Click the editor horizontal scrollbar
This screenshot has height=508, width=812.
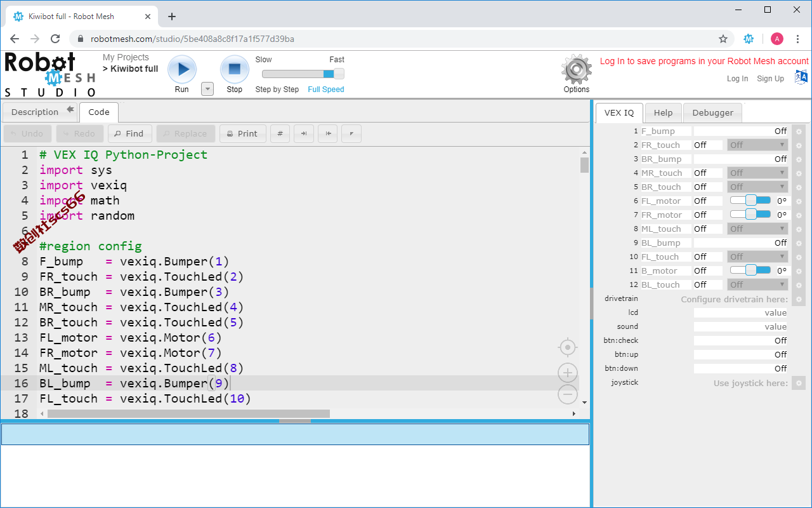point(189,413)
